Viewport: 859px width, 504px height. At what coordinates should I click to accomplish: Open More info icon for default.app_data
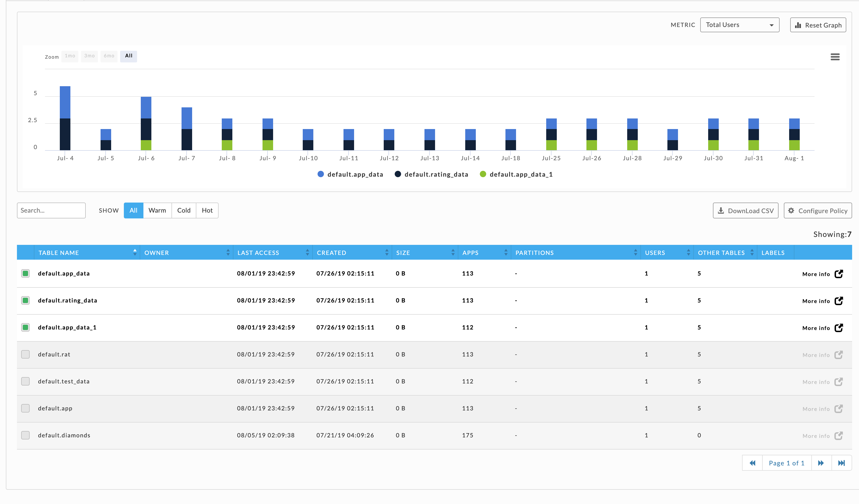(x=839, y=274)
